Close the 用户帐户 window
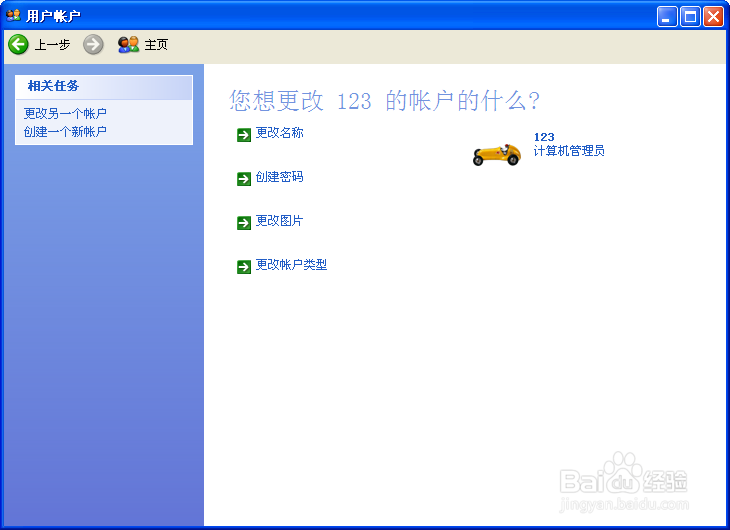 coord(713,17)
